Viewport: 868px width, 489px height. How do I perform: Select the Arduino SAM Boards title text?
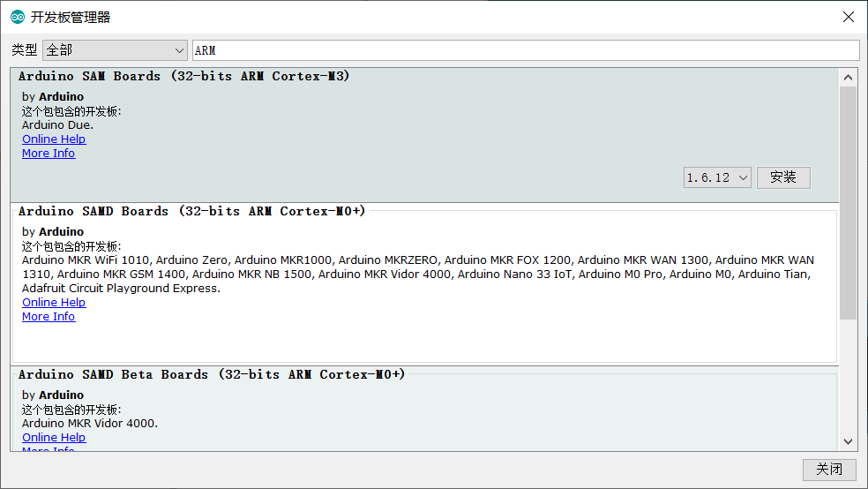(183, 76)
